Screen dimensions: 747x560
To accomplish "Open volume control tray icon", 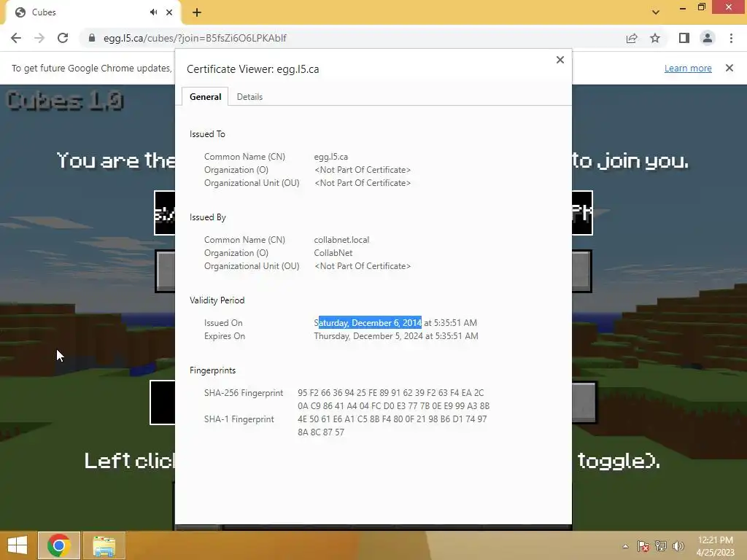I will 678,546.
